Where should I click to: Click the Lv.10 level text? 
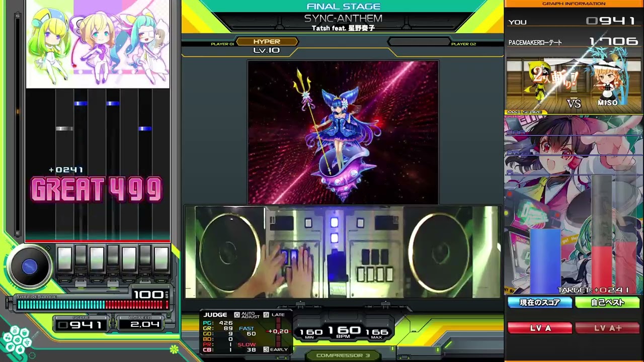267,50
